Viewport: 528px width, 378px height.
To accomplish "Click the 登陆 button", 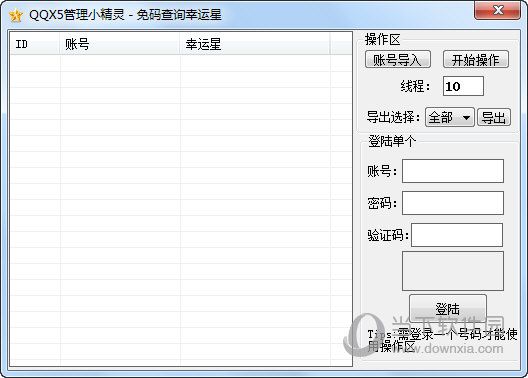I will point(448,308).
